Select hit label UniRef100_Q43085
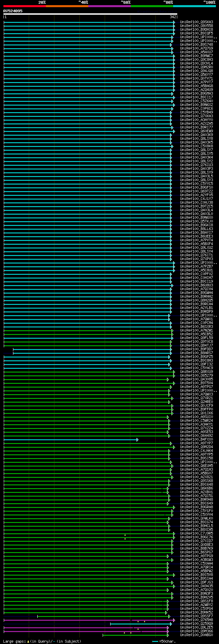 [x=196, y=379]
